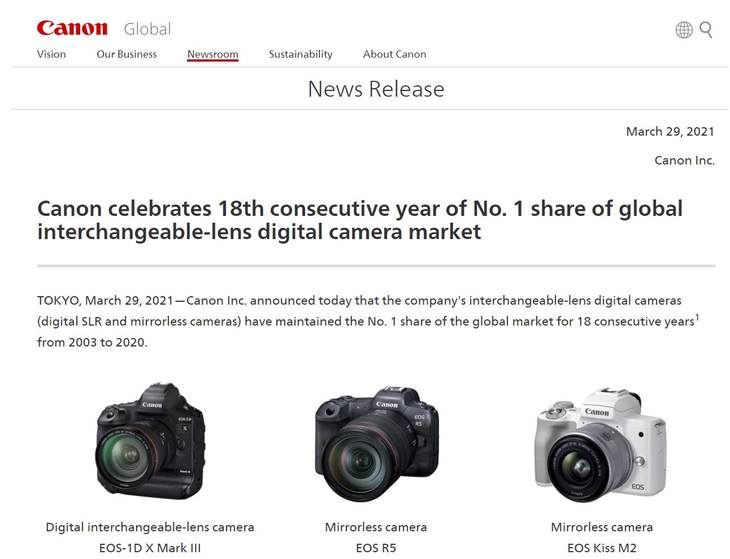Go to the Newsroom tab
The width and height of the screenshot is (730, 559).
tap(213, 54)
